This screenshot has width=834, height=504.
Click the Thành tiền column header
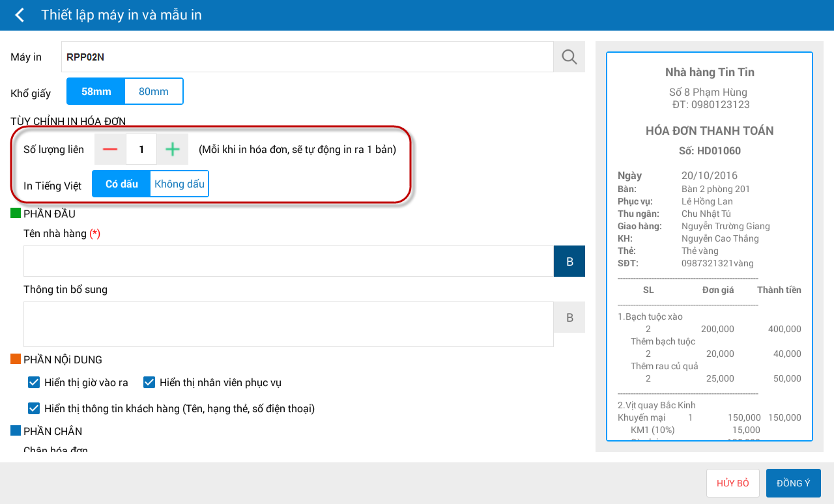779,290
